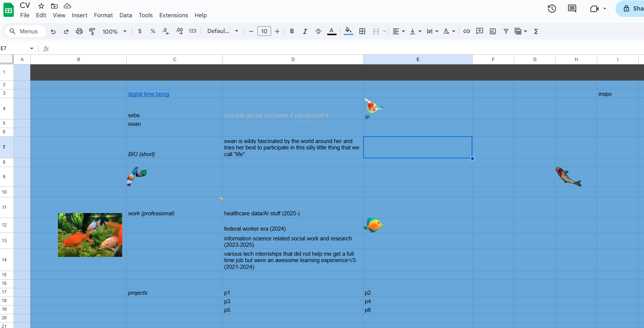Open version history clock icon

[x=552, y=9]
